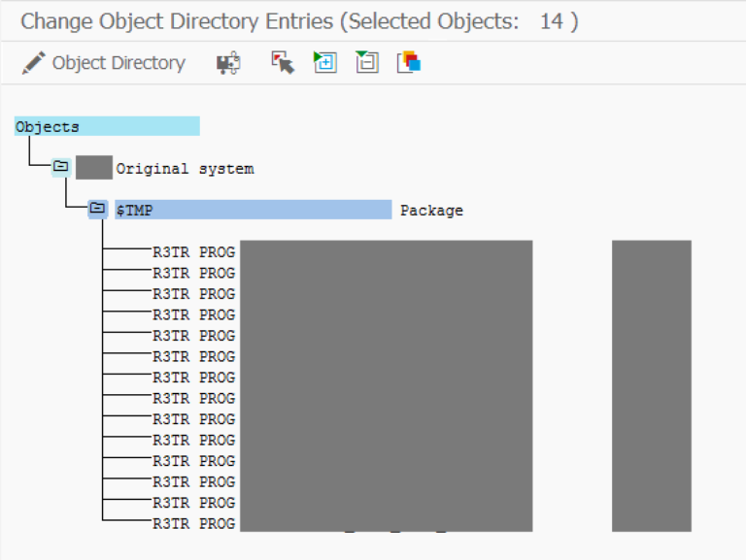Select the Objects root node

coord(107,126)
